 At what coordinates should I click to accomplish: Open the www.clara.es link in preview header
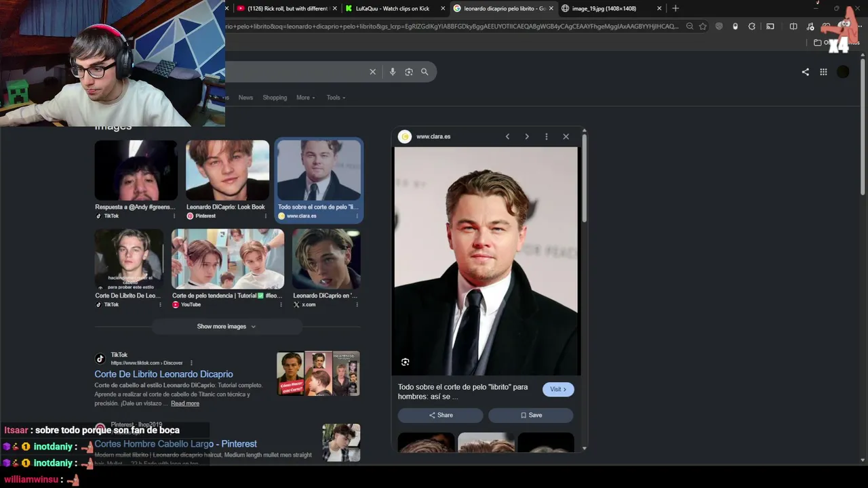tap(433, 136)
